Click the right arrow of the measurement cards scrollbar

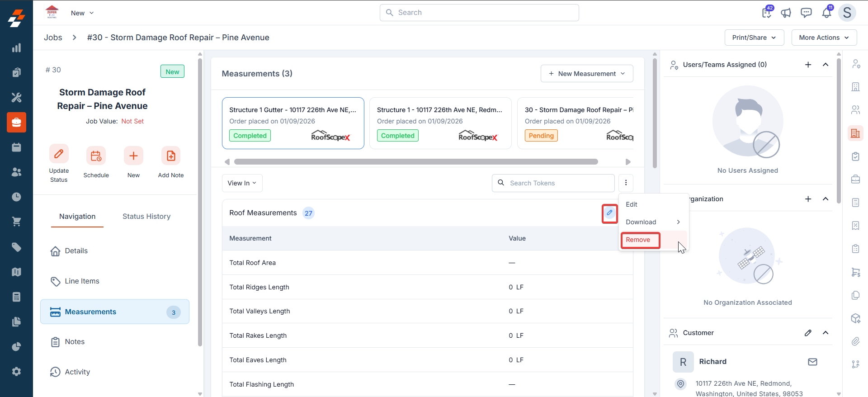coord(628,161)
